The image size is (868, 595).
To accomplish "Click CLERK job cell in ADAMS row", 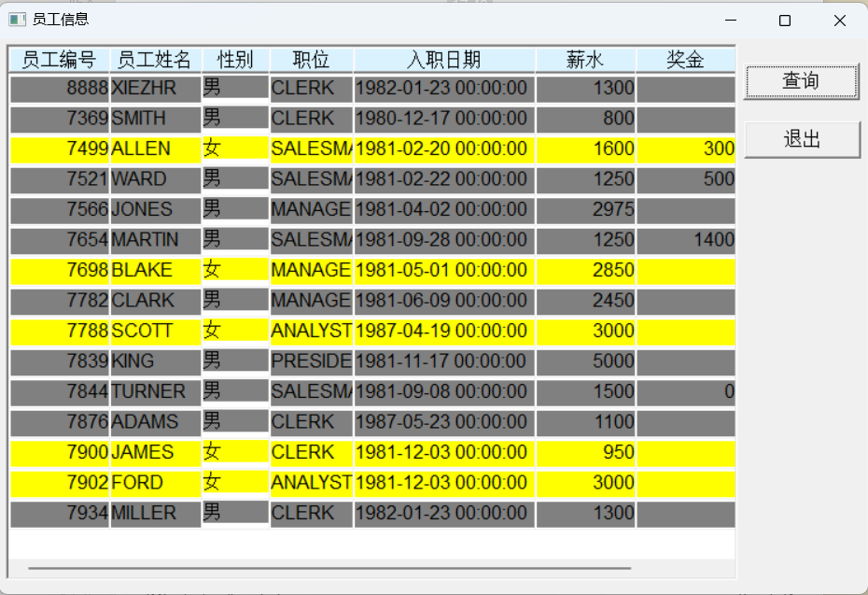I will pos(311,423).
